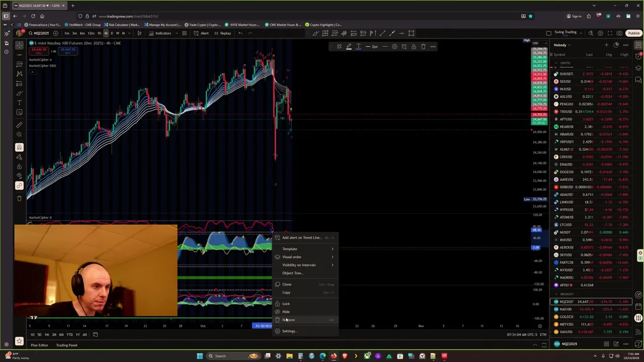Open Object Tree from context menu
The image size is (644, 362).
click(305, 273)
